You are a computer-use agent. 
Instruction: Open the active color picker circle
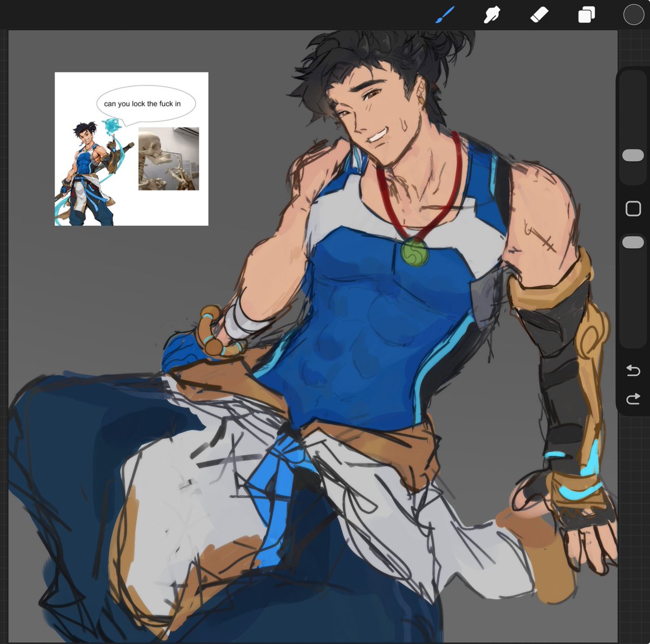coord(633,15)
